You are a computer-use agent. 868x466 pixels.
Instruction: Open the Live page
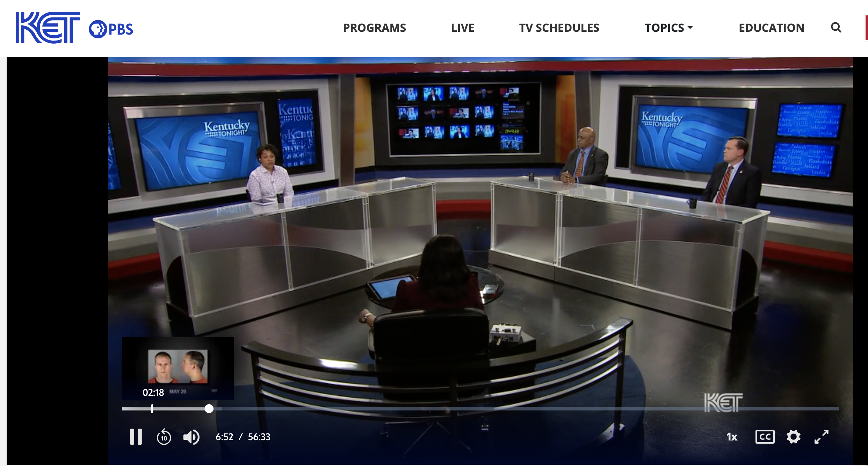click(462, 28)
